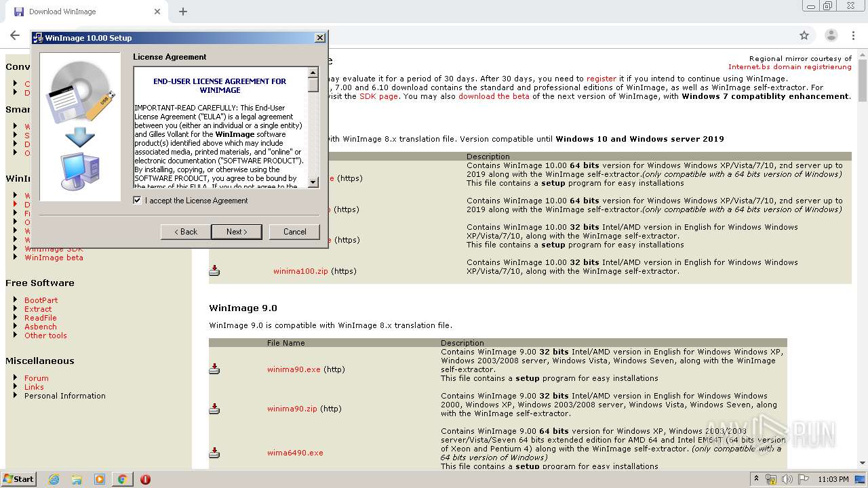
Task: Click the red setup taskbar icon
Action: point(145,479)
